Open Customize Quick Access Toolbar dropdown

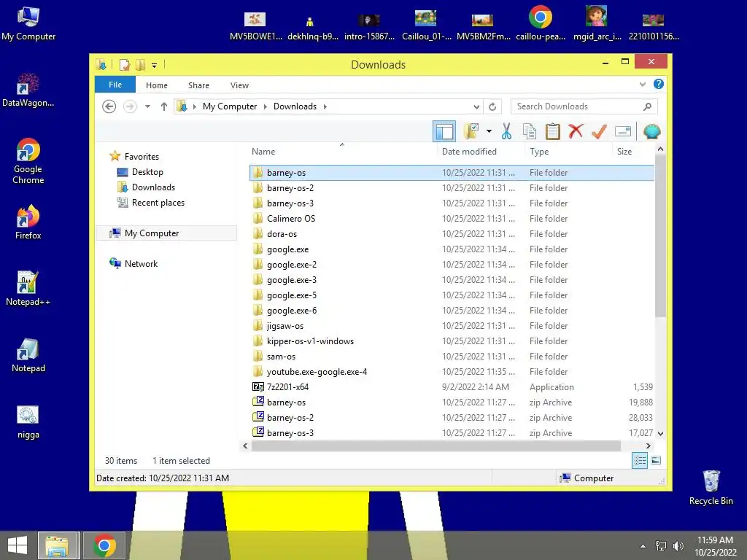155,65
